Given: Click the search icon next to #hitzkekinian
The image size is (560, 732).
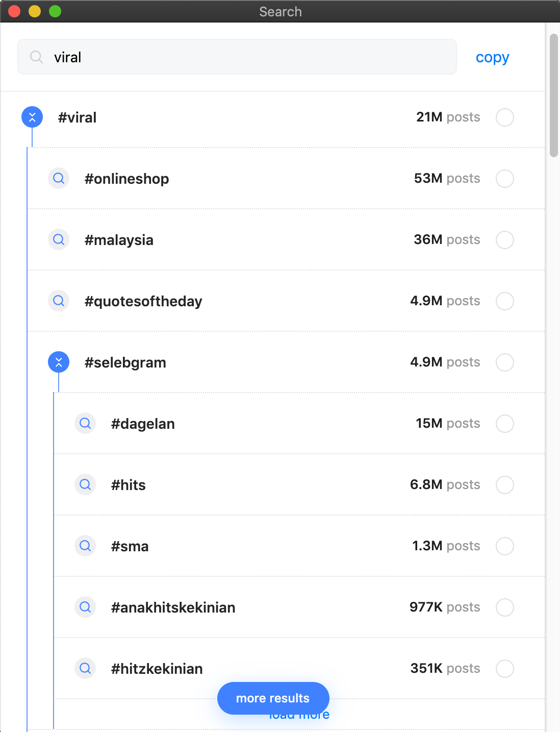Looking at the screenshot, I should pyautogui.click(x=85, y=668).
